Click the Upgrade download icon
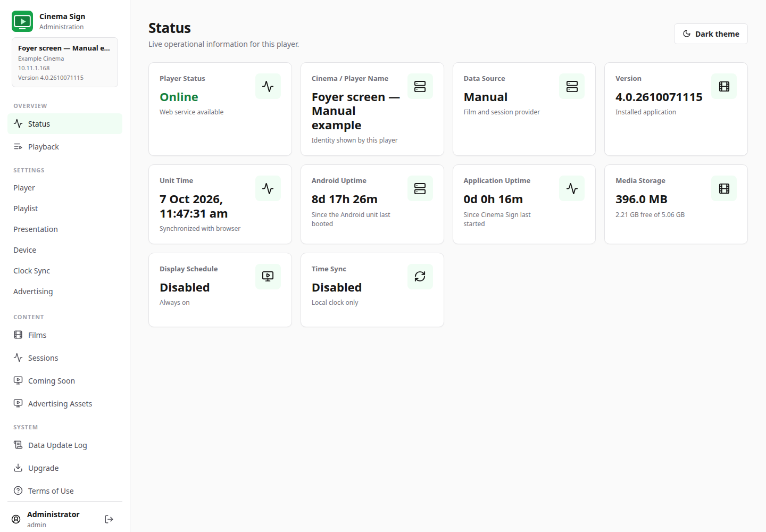This screenshot has width=766, height=532. [x=18, y=468]
